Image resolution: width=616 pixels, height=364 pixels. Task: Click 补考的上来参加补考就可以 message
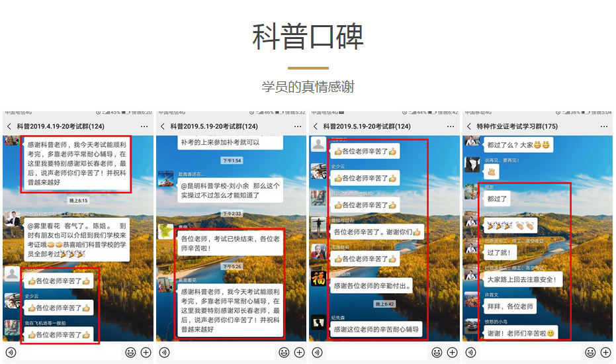pos(230,142)
